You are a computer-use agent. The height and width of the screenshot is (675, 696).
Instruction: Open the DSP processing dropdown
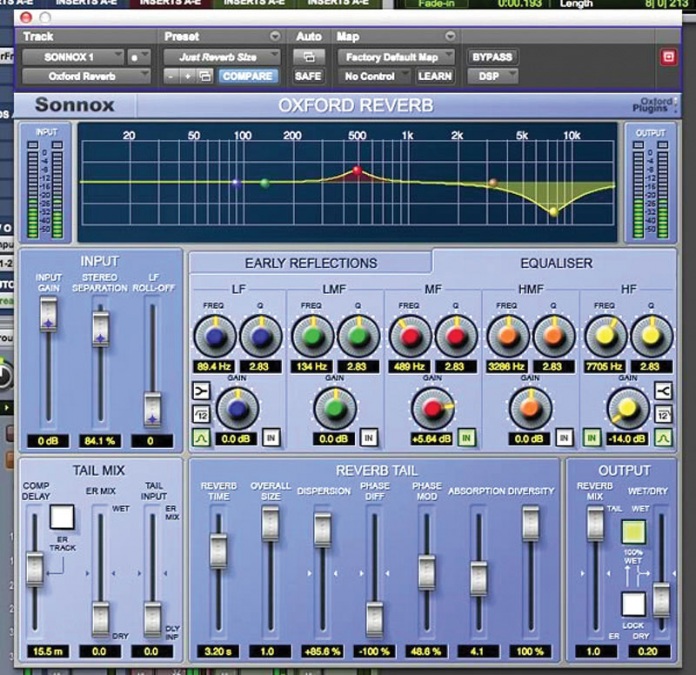[x=492, y=76]
